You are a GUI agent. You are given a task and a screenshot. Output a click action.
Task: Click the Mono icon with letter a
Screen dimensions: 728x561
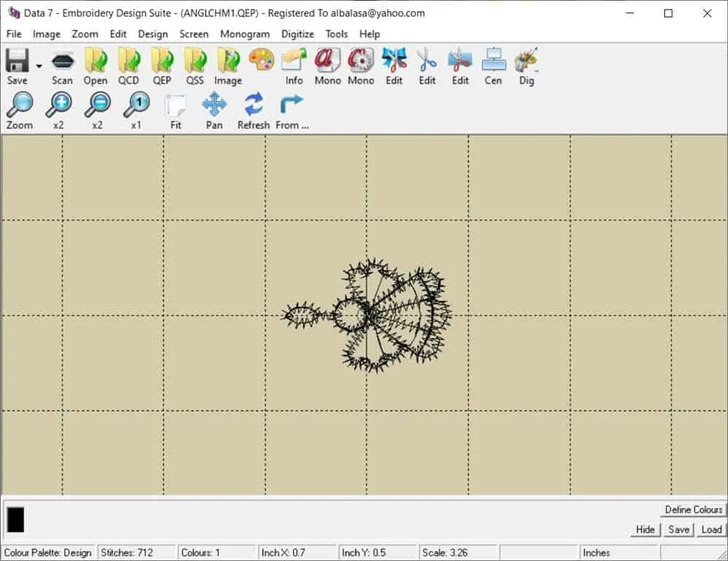[327, 61]
